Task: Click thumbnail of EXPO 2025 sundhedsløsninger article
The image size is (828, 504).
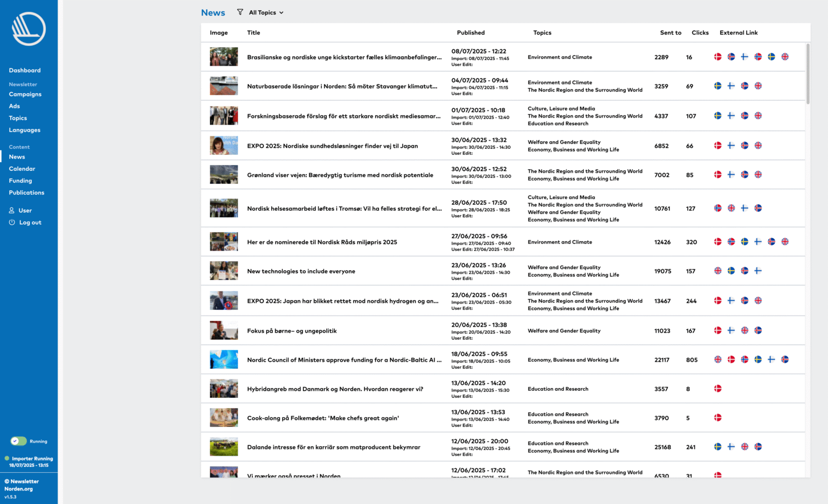Action: click(x=224, y=146)
